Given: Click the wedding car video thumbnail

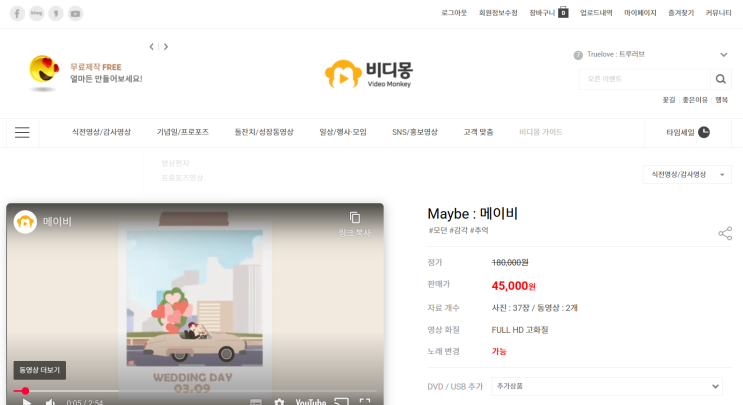Looking at the screenshot, I should click(x=195, y=297).
